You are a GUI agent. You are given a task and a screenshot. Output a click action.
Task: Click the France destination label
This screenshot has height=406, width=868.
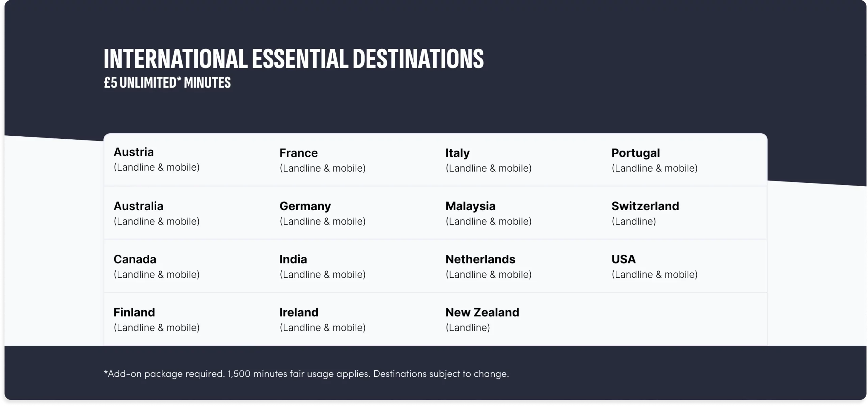point(299,153)
